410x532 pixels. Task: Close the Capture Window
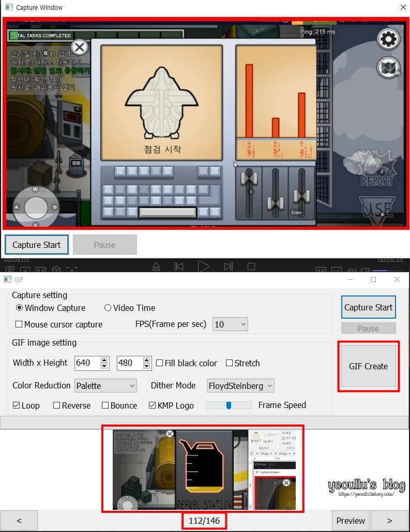403,7
